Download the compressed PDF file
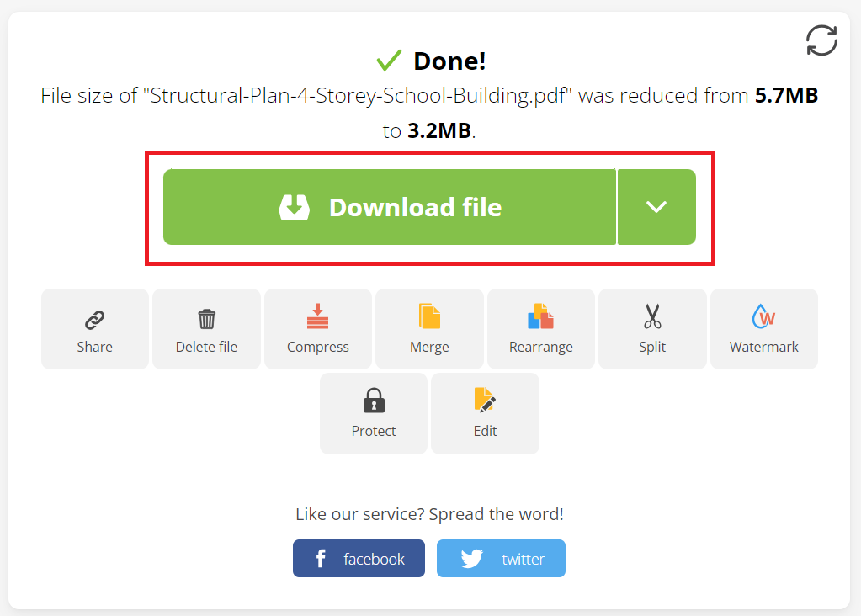 [x=390, y=206]
